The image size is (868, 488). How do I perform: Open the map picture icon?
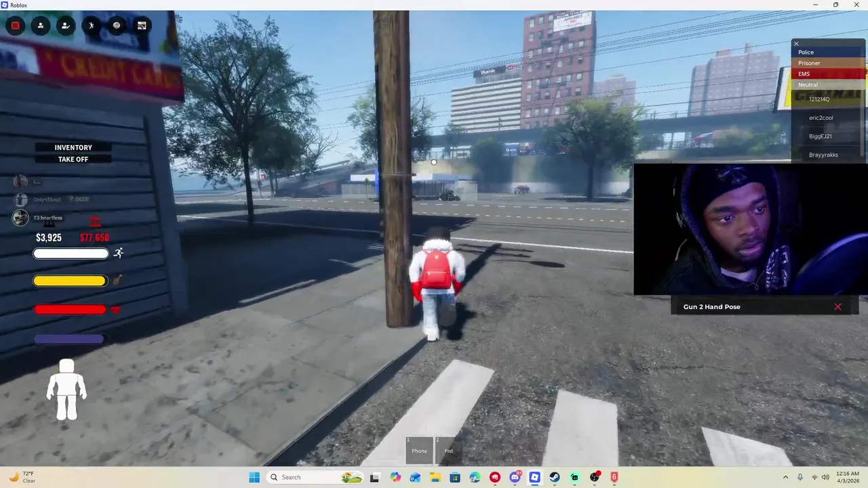tap(142, 26)
